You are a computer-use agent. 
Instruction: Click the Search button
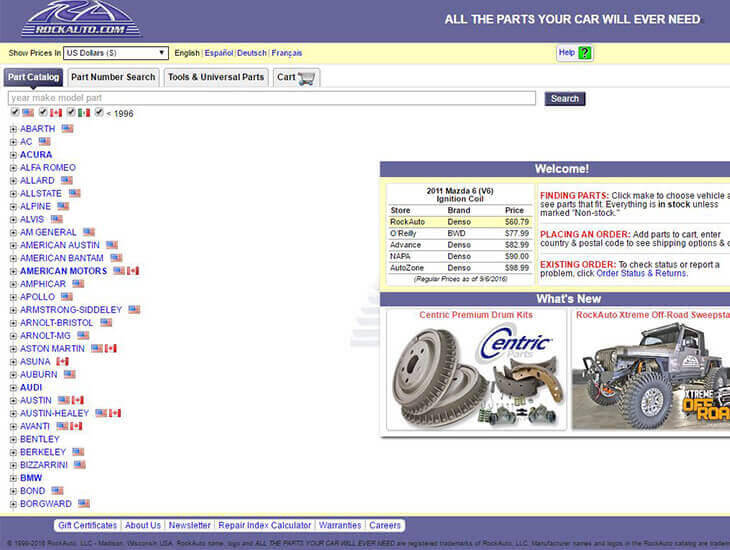[565, 99]
